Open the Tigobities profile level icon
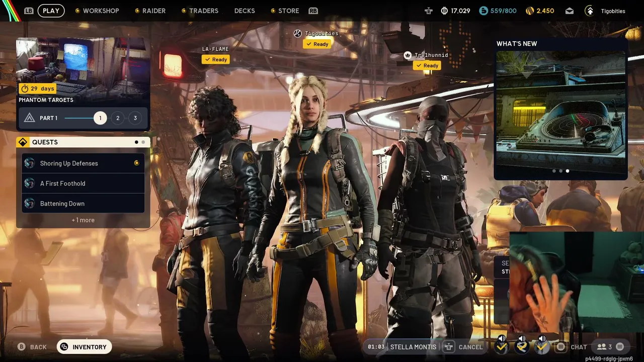644x362 pixels. point(590,11)
